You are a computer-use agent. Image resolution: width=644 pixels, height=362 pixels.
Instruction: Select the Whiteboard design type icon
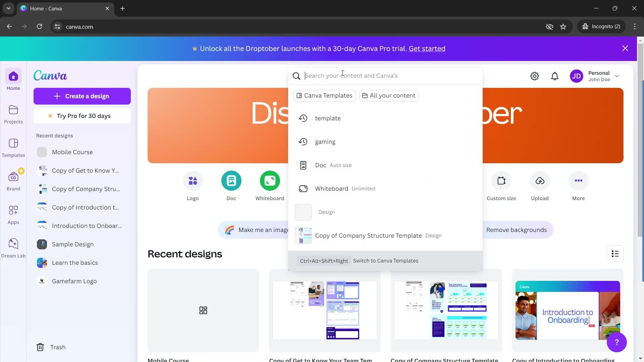click(270, 181)
